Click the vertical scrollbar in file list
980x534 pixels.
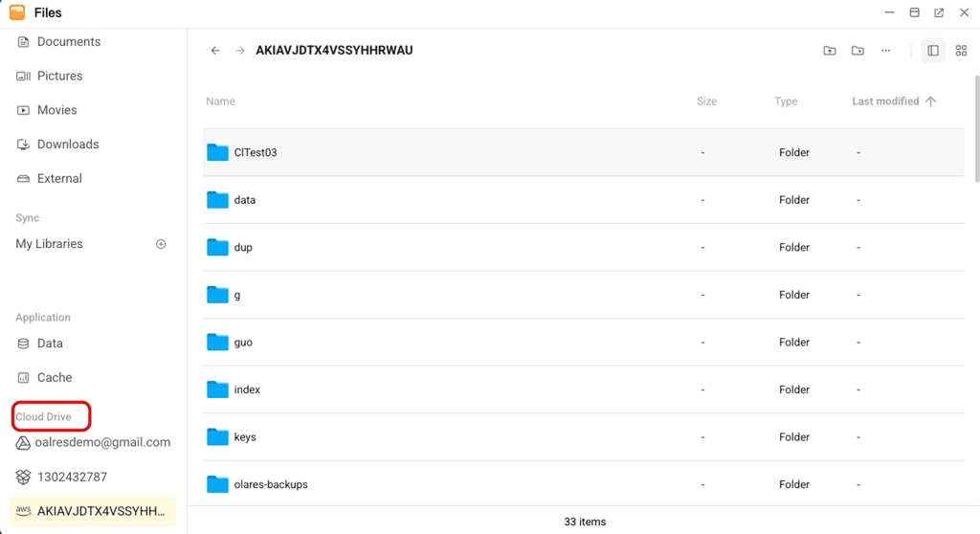tap(976, 134)
